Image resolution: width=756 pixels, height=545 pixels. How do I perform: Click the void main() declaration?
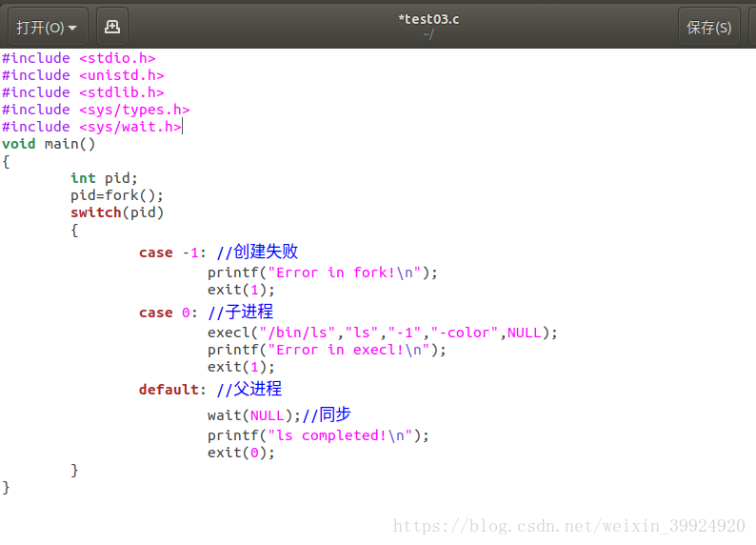49,144
